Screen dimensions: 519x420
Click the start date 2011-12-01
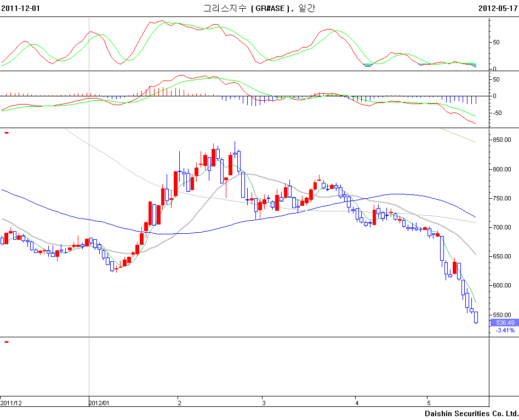(20, 8)
